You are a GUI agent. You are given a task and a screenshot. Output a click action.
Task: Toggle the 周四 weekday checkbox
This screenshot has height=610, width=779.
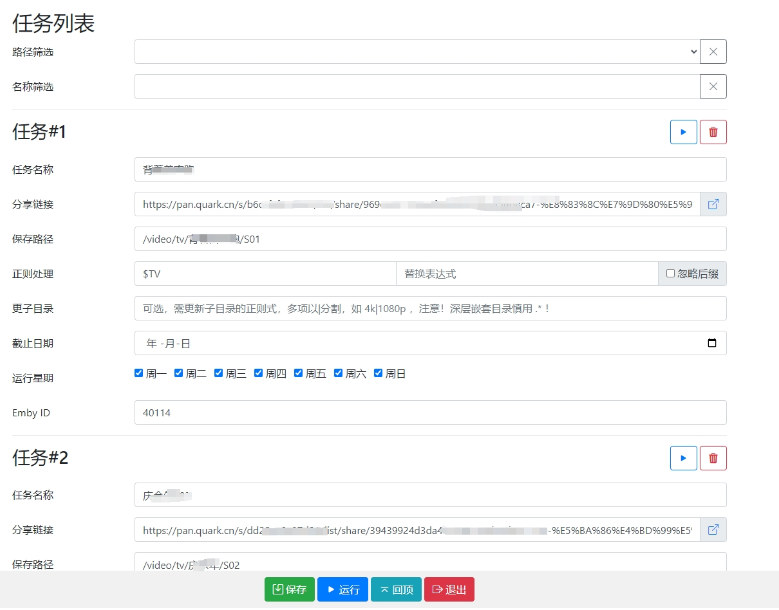[x=259, y=373]
